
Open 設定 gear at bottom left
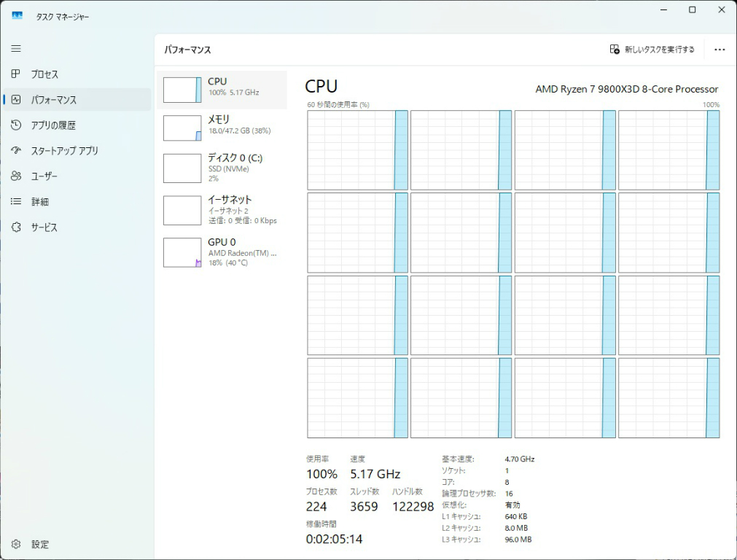pyautogui.click(x=16, y=544)
